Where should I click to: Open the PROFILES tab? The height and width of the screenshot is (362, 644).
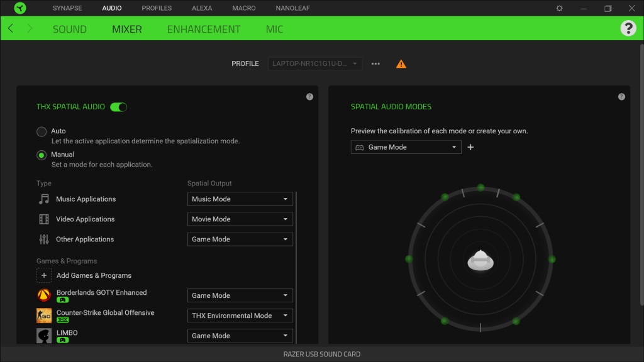point(157,8)
